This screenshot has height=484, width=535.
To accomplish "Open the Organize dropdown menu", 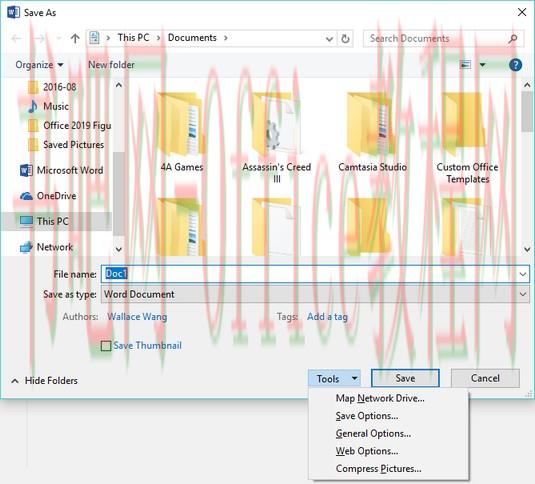I will click(39, 65).
